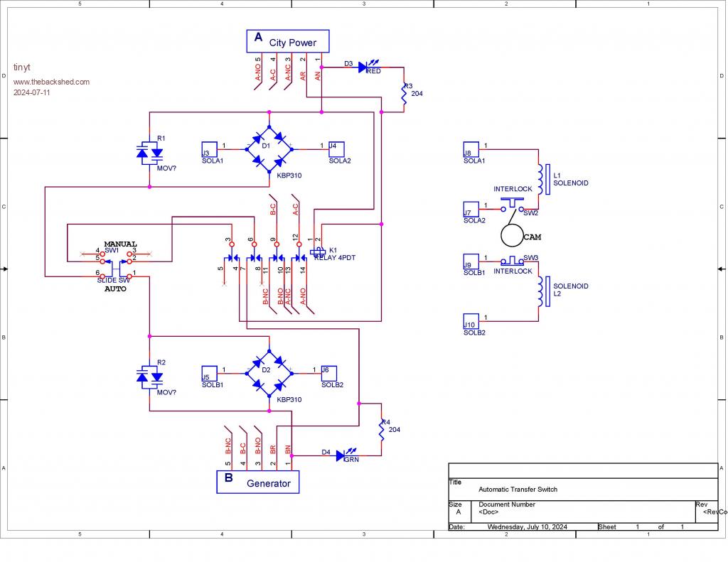
Task: Select the R3 resistor symbol
Action: (x=404, y=97)
